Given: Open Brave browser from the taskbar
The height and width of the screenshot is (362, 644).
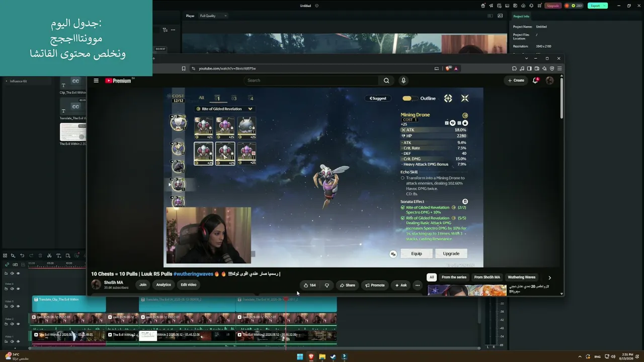Looking at the screenshot, I should pos(311,357).
